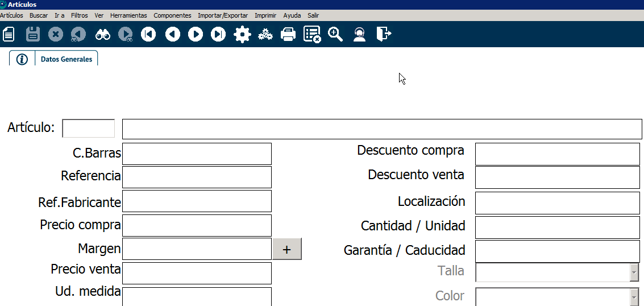Screen dimensions: 644x306
Task: Open the Filtros menu
Action: click(x=80, y=15)
